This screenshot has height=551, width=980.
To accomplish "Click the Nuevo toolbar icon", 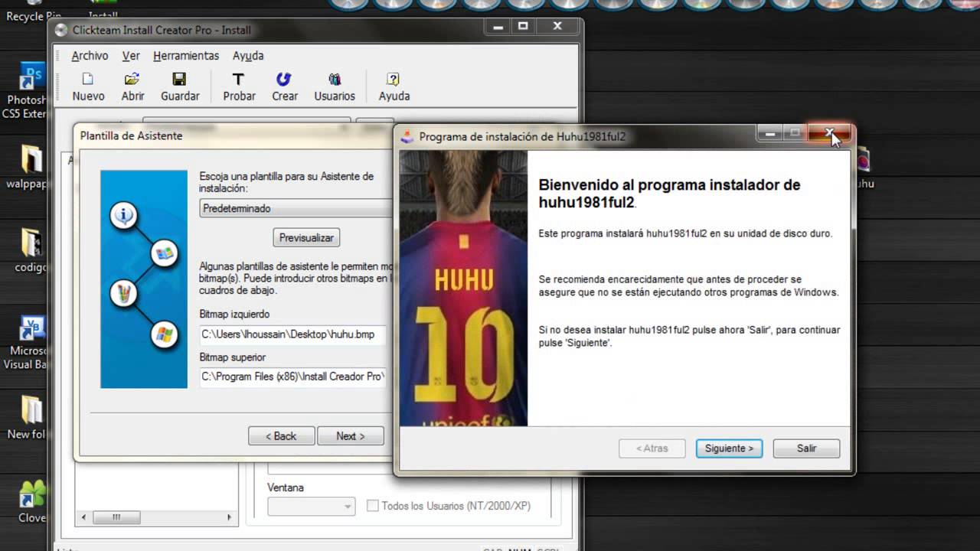I will pyautogui.click(x=88, y=86).
